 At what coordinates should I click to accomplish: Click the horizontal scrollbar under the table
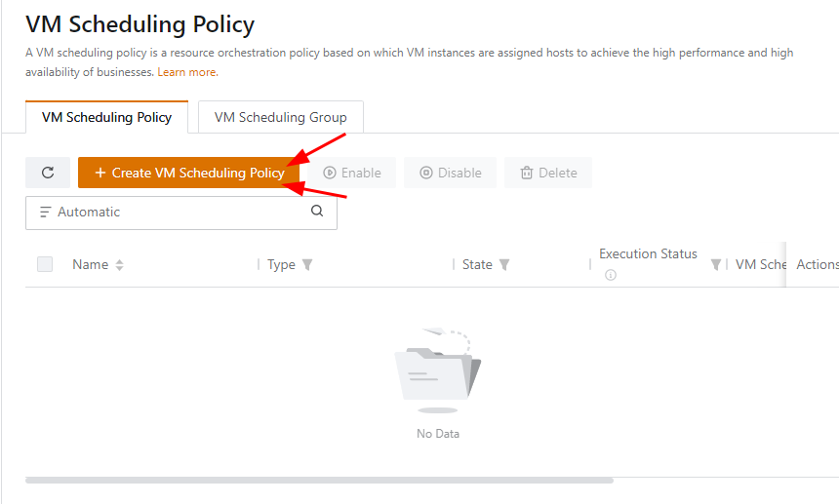(319, 480)
